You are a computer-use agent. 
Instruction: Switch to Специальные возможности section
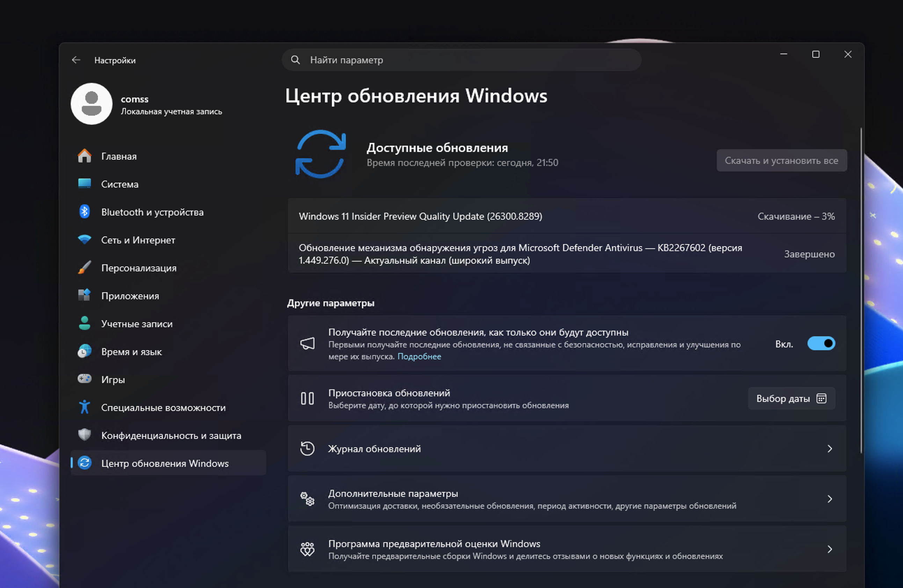pos(163,407)
